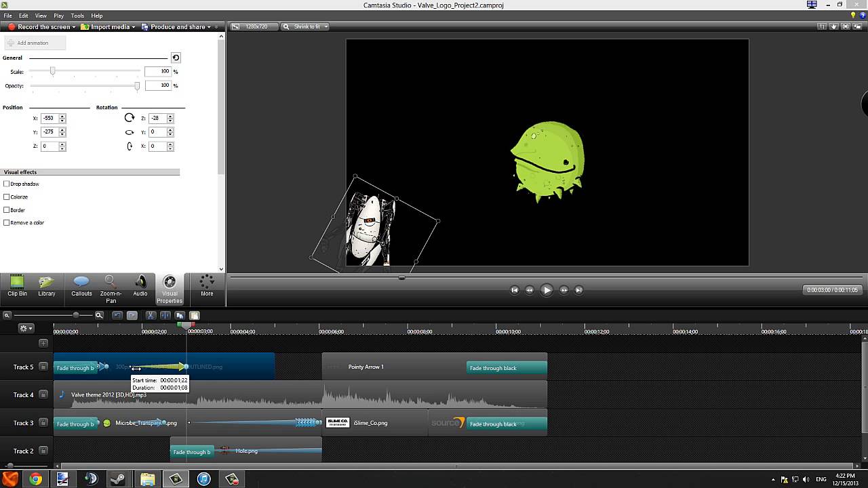Open the toolbar overflow arrow after Produce

216,26
